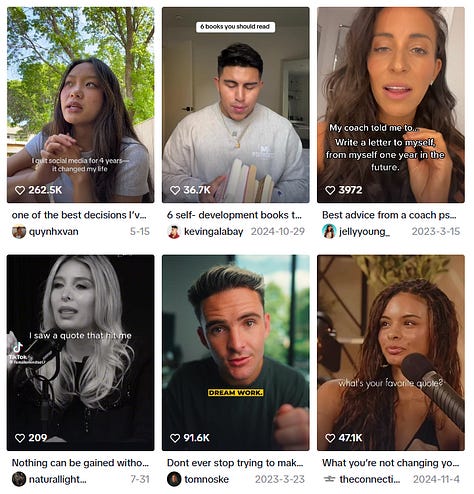Screen dimensions: 474x494
Task: Open kevingalabay's profile avatar
Action: point(174,231)
